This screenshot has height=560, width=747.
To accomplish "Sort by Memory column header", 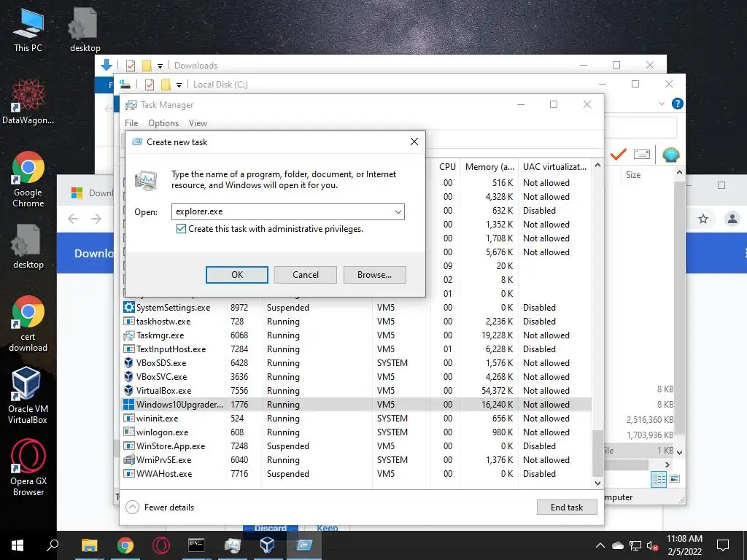I will 489,167.
